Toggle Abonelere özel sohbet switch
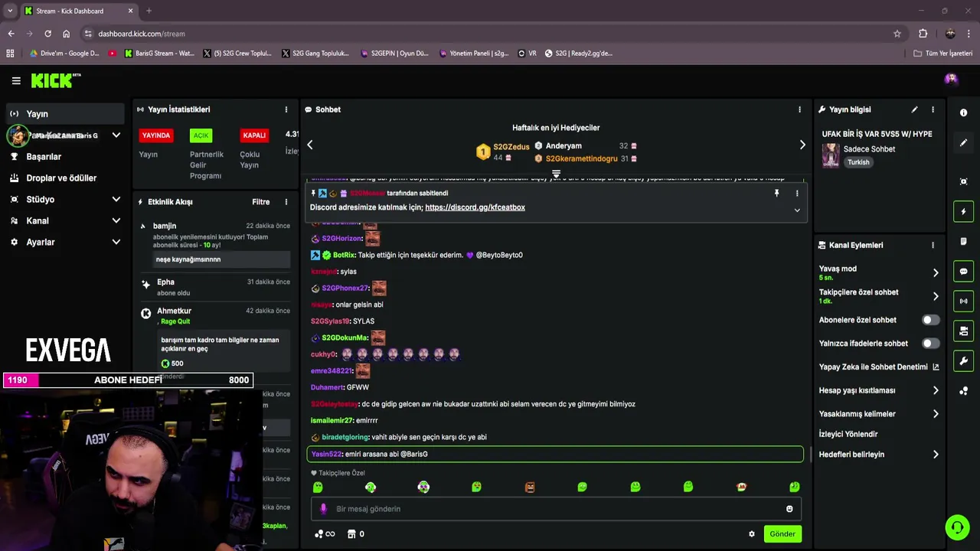980x551 pixels. coord(930,320)
